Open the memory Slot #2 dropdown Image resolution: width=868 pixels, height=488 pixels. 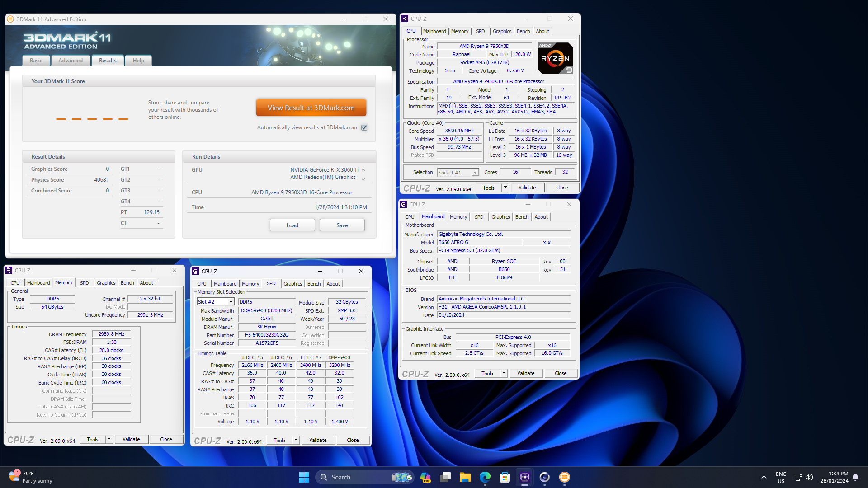(x=231, y=302)
